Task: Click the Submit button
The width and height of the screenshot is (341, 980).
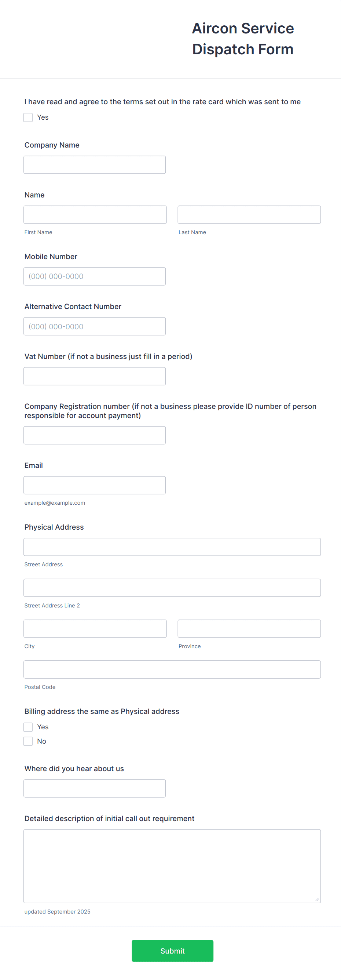Action: click(172, 951)
